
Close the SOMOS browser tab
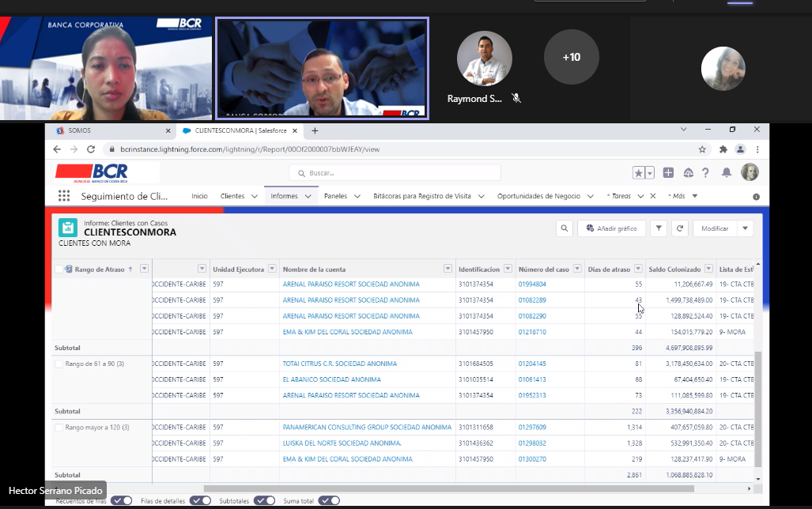point(168,131)
